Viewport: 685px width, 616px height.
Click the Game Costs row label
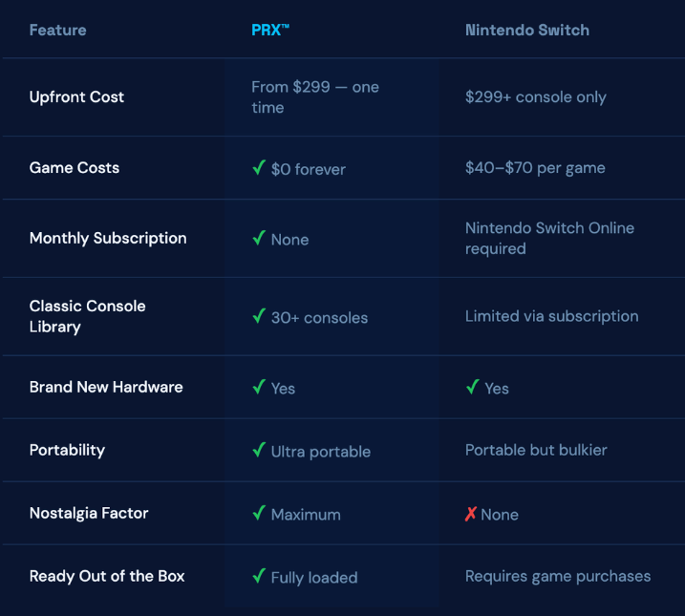(x=75, y=167)
